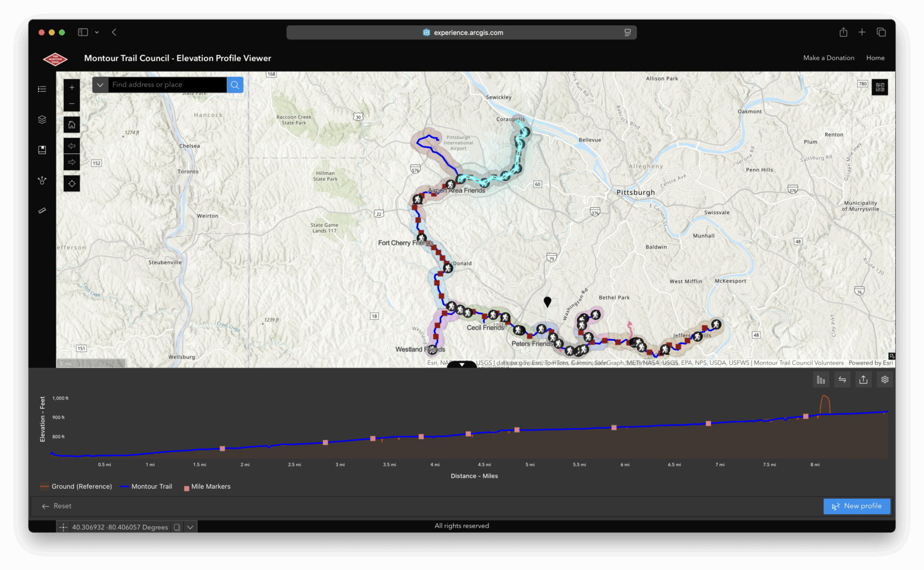924x570 pixels.
Task: Open the Bookmarks panel
Action: click(x=42, y=150)
